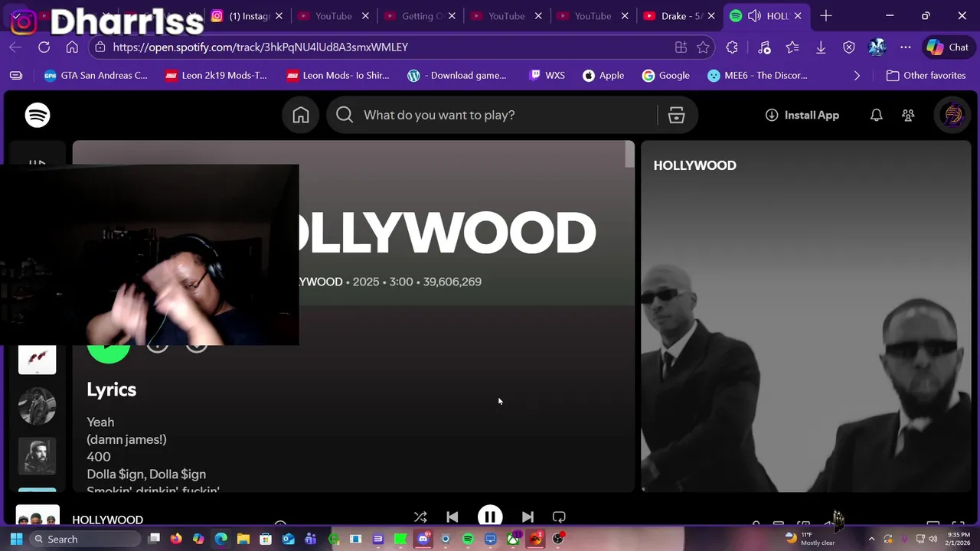
Task: Mute the HOLLYWOOD tab speaker icon
Action: pyautogui.click(x=754, y=16)
